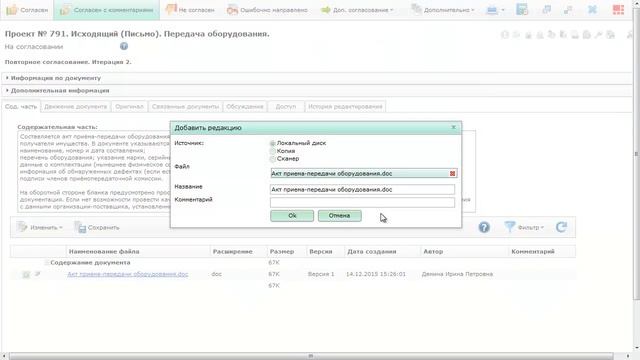
Task: Open Акт приема-передачи оборудования.doc file link
Action: 128,274
